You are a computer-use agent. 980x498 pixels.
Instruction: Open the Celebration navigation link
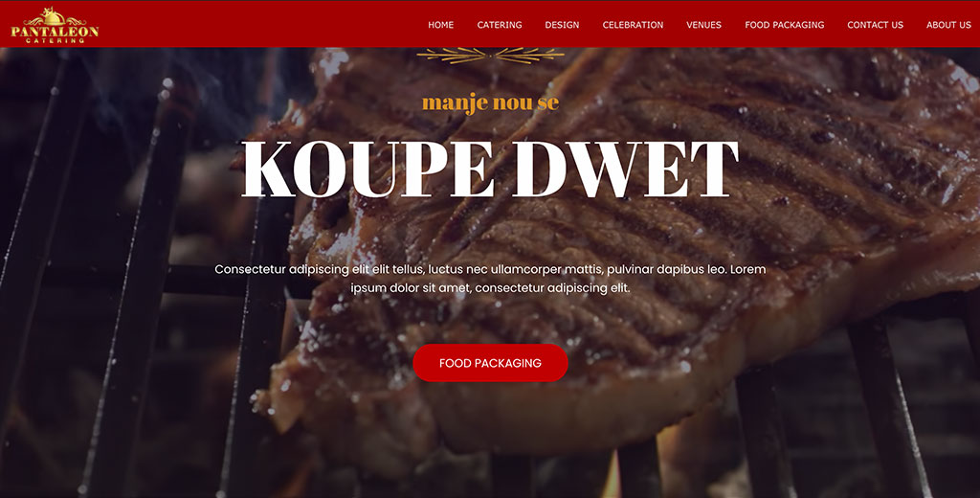tap(633, 25)
